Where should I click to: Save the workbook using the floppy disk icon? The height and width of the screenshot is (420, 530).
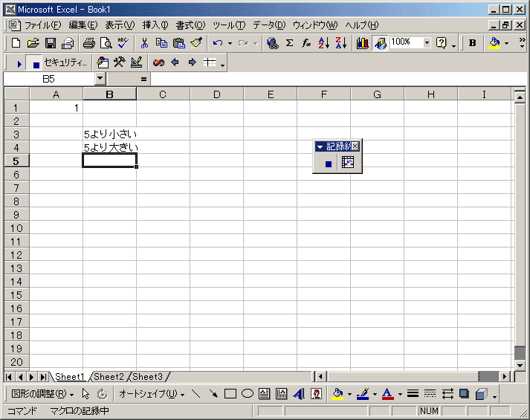51,43
